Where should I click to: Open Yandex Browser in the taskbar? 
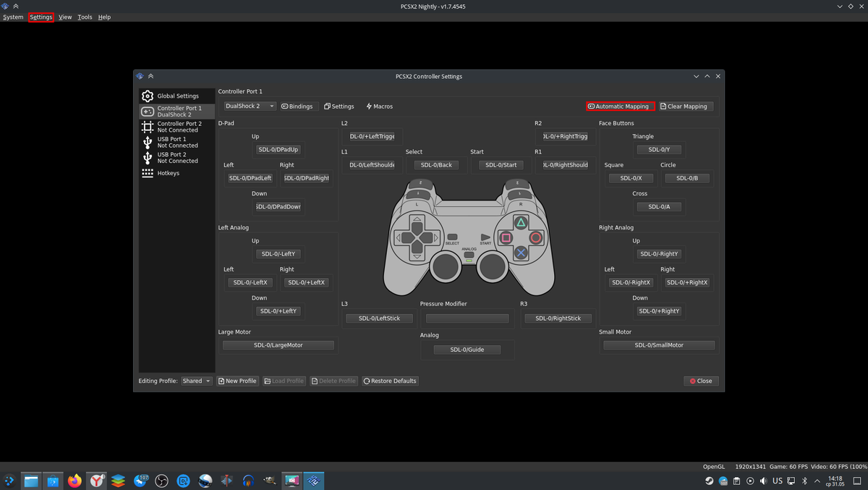tap(96, 481)
